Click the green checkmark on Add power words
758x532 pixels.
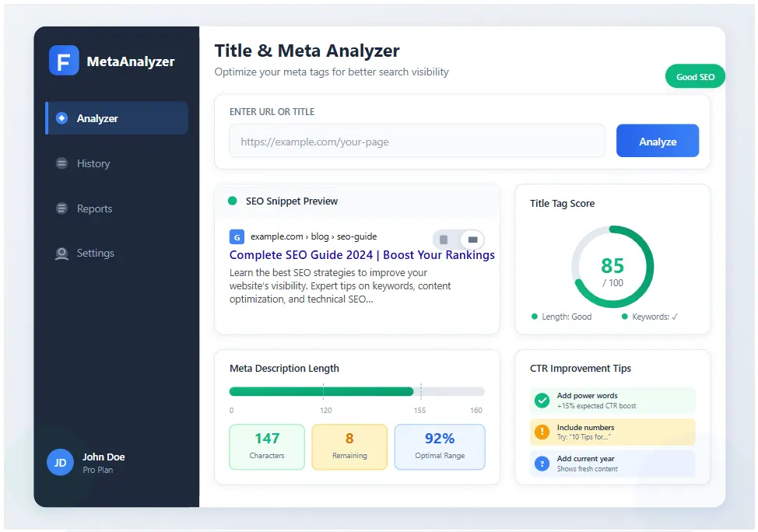click(542, 401)
